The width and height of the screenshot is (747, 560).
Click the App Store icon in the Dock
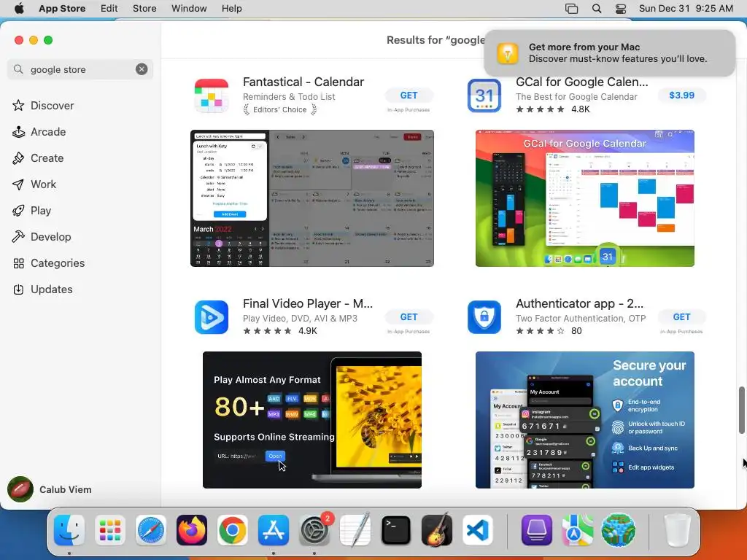tap(274, 530)
